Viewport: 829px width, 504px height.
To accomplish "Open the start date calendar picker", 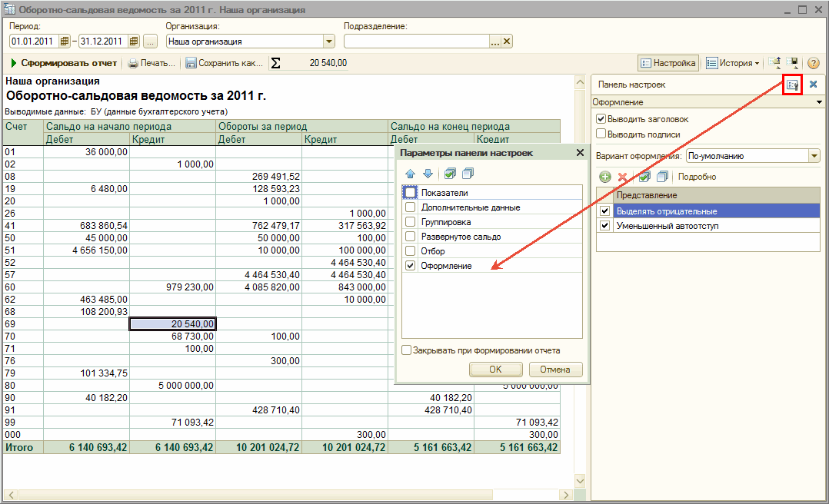I will click(65, 41).
